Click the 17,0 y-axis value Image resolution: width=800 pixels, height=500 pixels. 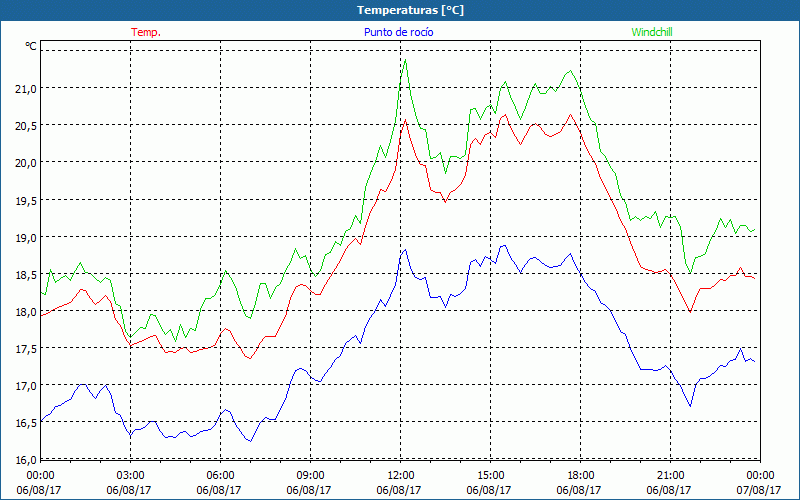[26, 386]
